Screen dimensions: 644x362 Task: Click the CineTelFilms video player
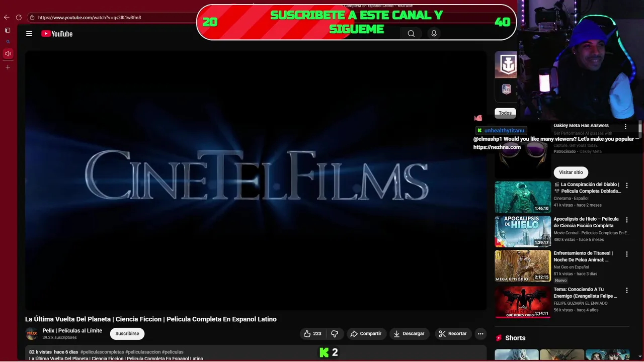[256, 180]
